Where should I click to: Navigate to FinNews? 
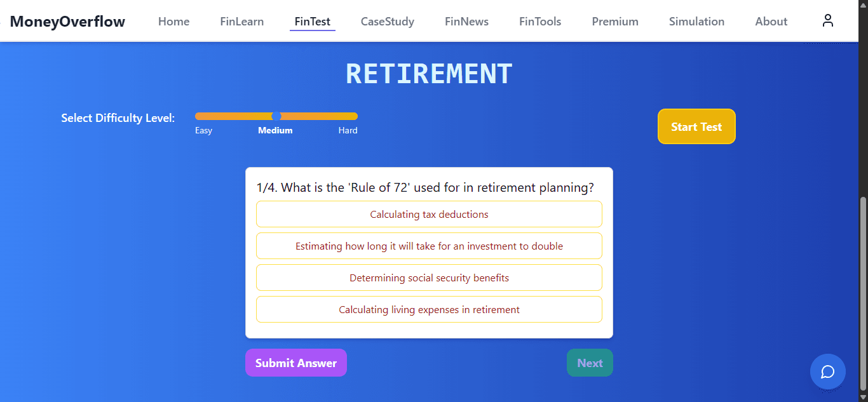467,21
